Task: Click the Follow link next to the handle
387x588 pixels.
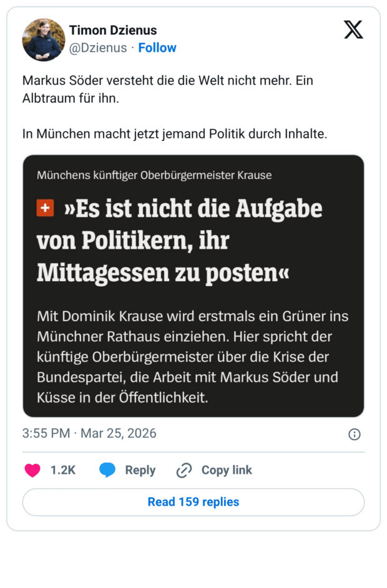Action: coord(157,47)
